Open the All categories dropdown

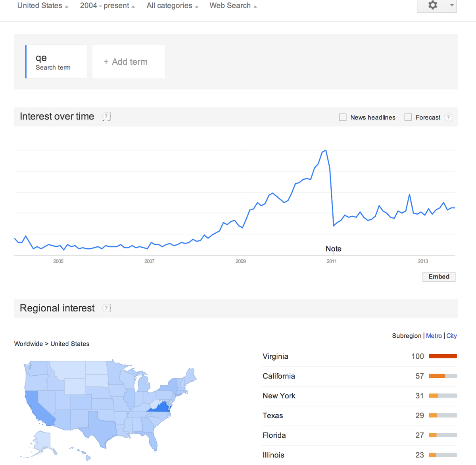[172, 6]
